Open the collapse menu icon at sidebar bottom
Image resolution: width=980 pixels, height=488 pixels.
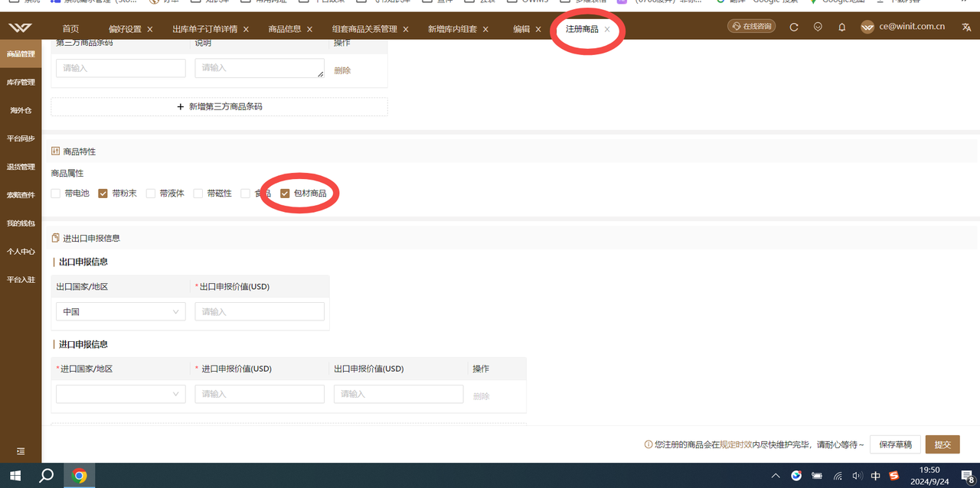click(x=20, y=451)
